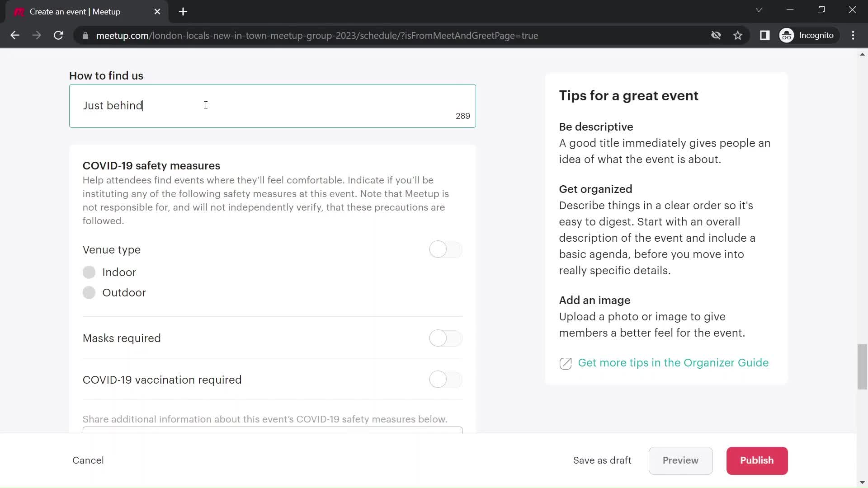
Task: Click the Publish button
Action: 757,460
